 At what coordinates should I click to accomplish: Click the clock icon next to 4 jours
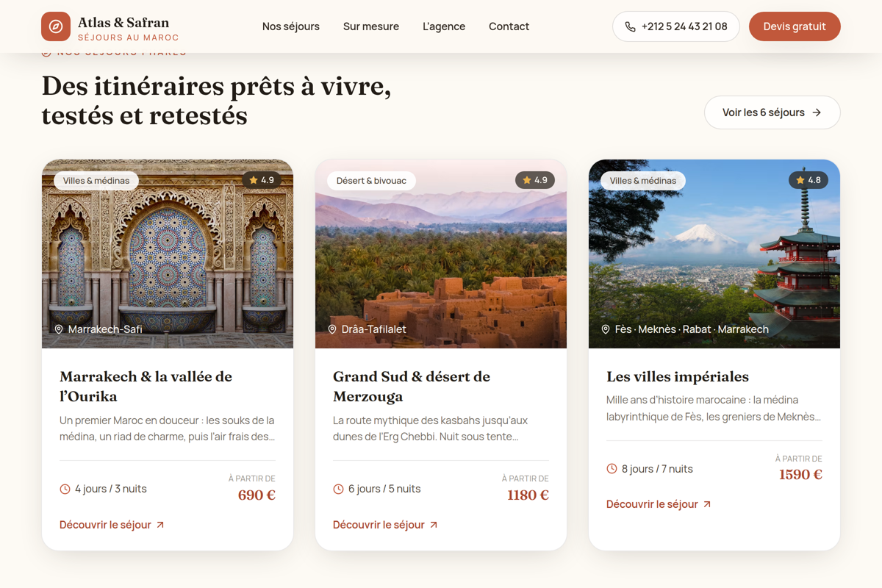pyautogui.click(x=65, y=489)
